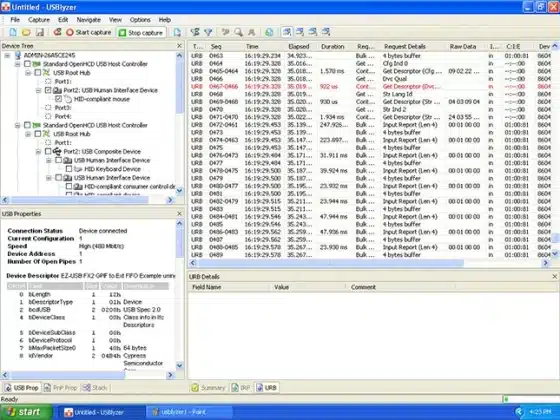560x420 pixels.
Task: Collapse the first Standard OpenHCD USB Host Controller node
Action: pos(18,64)
